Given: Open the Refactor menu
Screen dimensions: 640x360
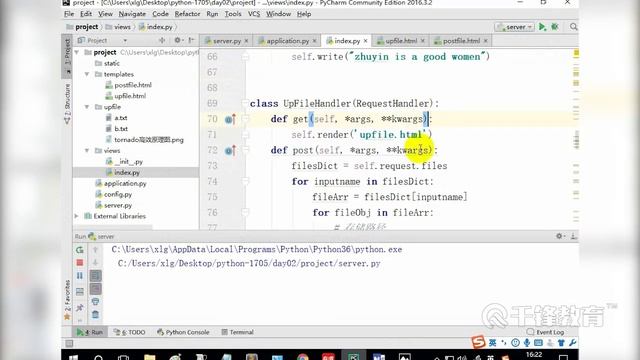Looking at the screenshot, I should click(187, 14).
